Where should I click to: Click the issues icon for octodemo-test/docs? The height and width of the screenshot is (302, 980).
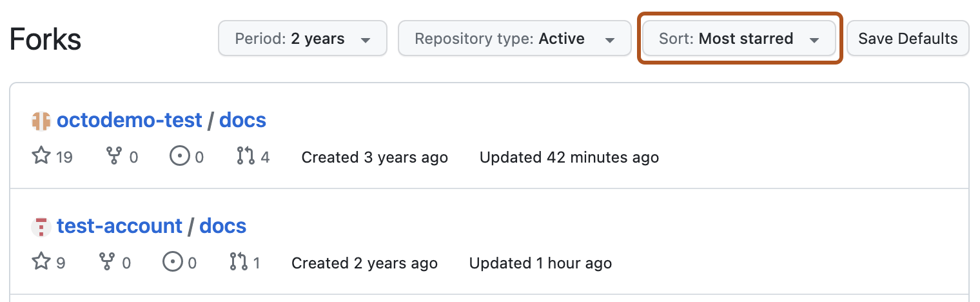pyautogui.click(x=179, y=157)
